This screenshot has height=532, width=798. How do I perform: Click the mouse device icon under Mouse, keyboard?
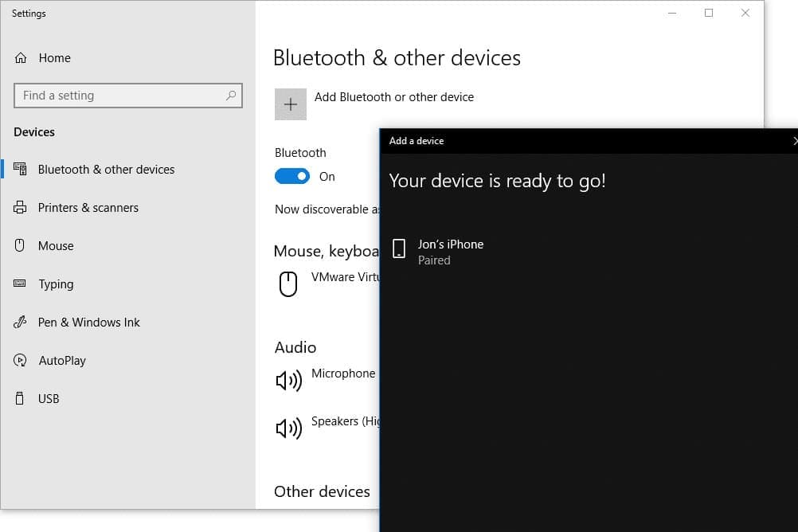point(288,284)
